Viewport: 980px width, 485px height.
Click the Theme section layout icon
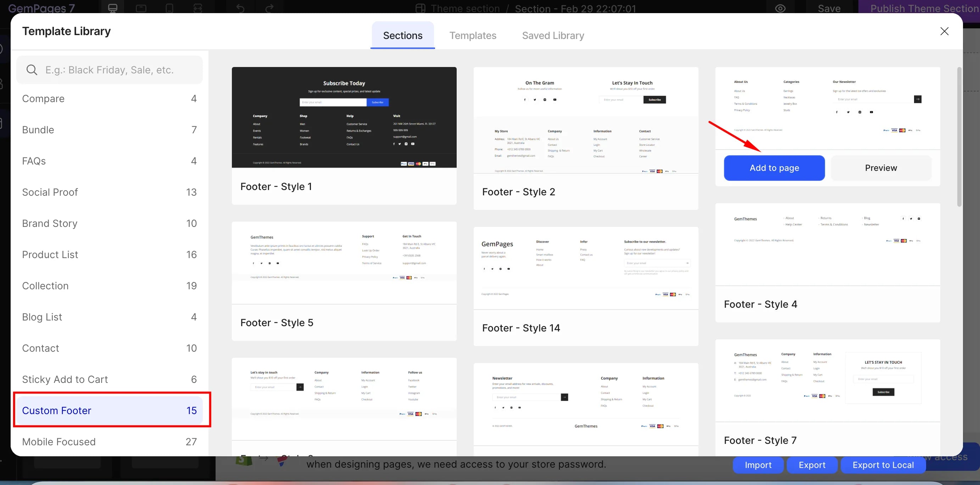421,8
